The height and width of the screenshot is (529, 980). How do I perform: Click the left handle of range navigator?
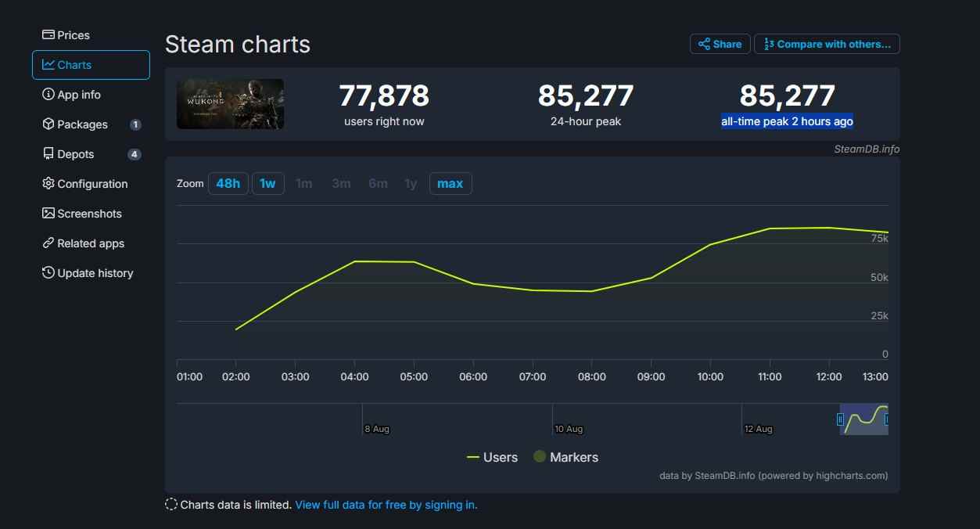[841, 419]
